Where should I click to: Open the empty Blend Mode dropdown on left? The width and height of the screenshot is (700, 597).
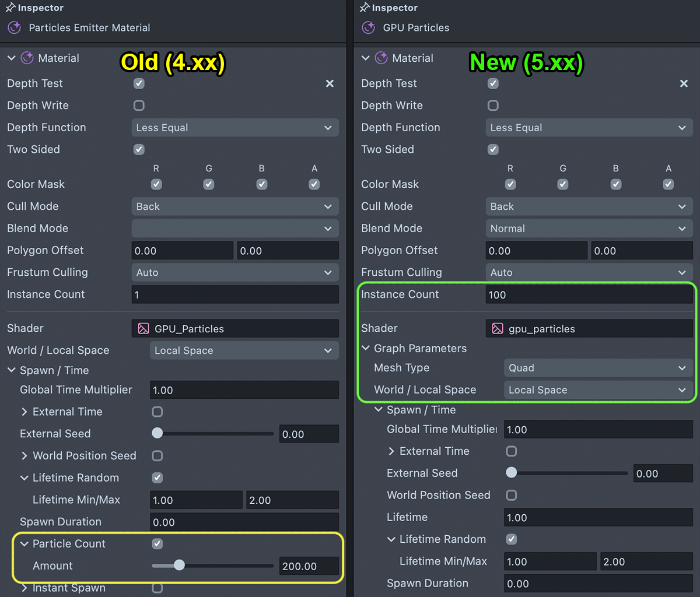235,229
